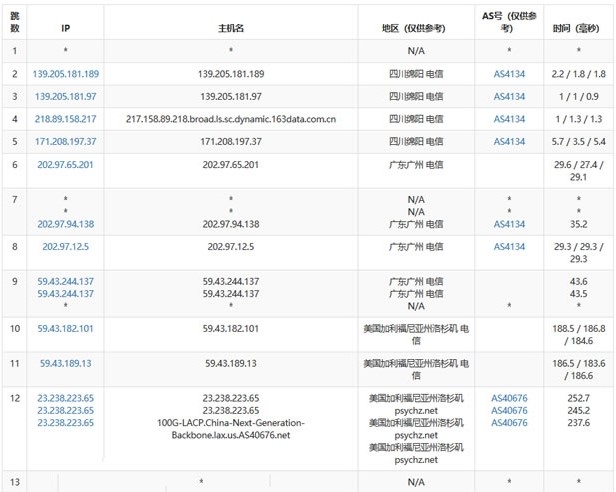616x492 pixels.
Task: Select the 171.208.197.37 IP link
Action: 65,141
